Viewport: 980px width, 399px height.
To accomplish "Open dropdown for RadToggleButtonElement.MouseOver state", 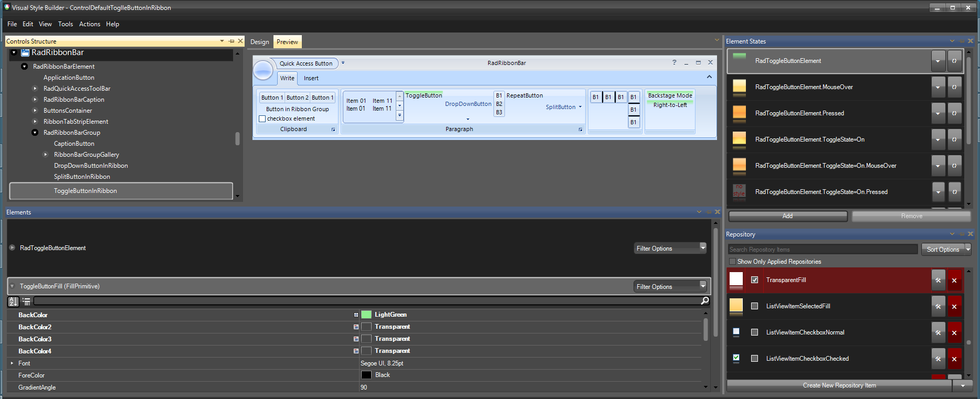I will click(938, 87).
